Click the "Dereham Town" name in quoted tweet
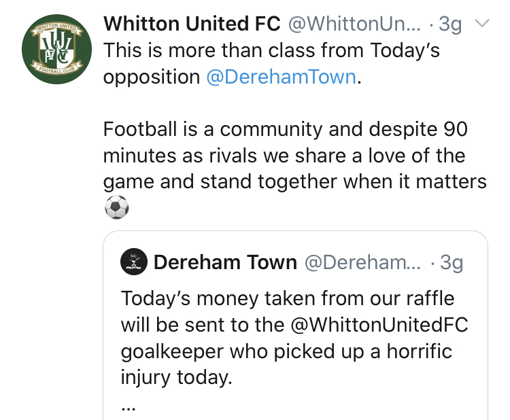The width and height of the screenshot is (510, 420). click(x=226, y=262)
